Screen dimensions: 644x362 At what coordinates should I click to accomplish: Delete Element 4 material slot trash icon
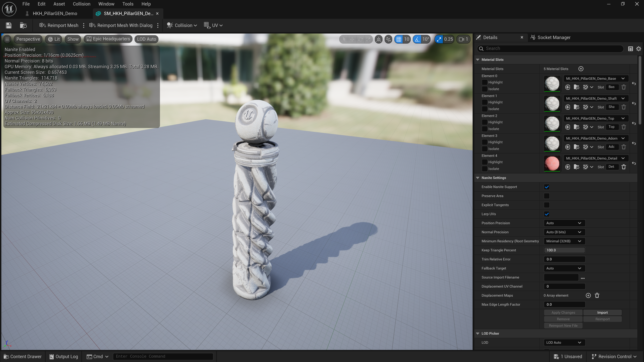coord(624,167)
